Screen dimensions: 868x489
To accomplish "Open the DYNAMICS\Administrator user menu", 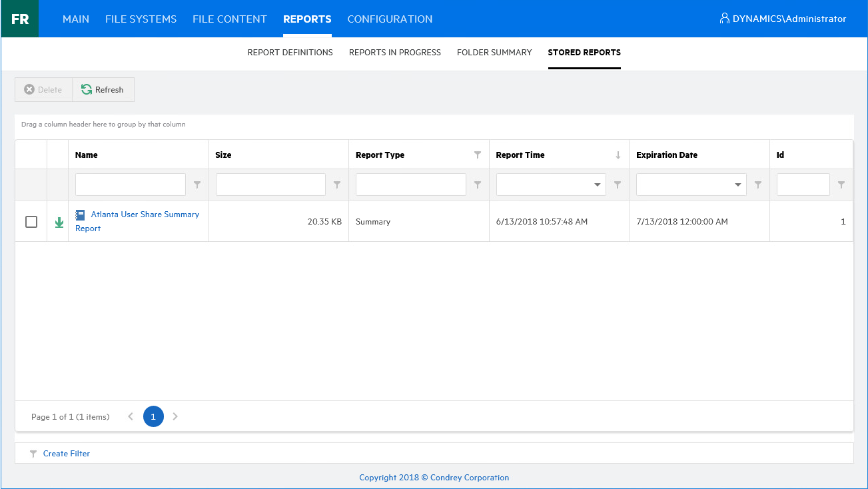I will [x=783, y=19].
